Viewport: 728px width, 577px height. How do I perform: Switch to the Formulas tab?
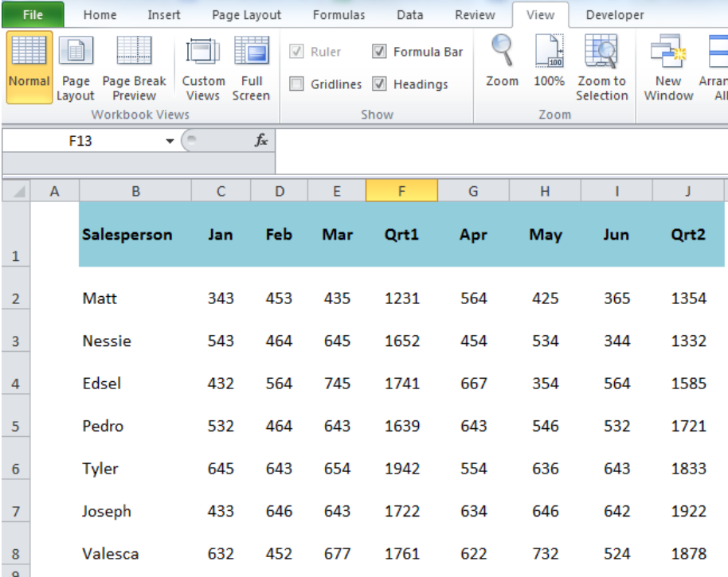coord(339,15)
